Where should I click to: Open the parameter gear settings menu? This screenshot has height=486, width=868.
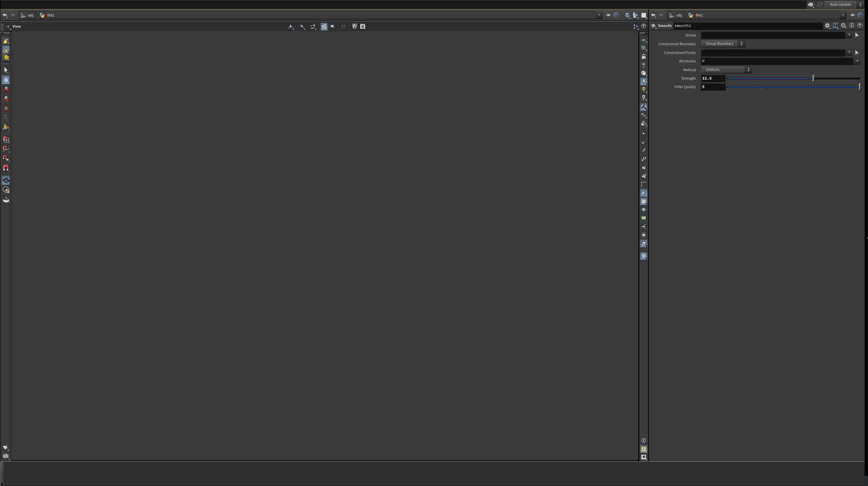(x=827, y=26)
